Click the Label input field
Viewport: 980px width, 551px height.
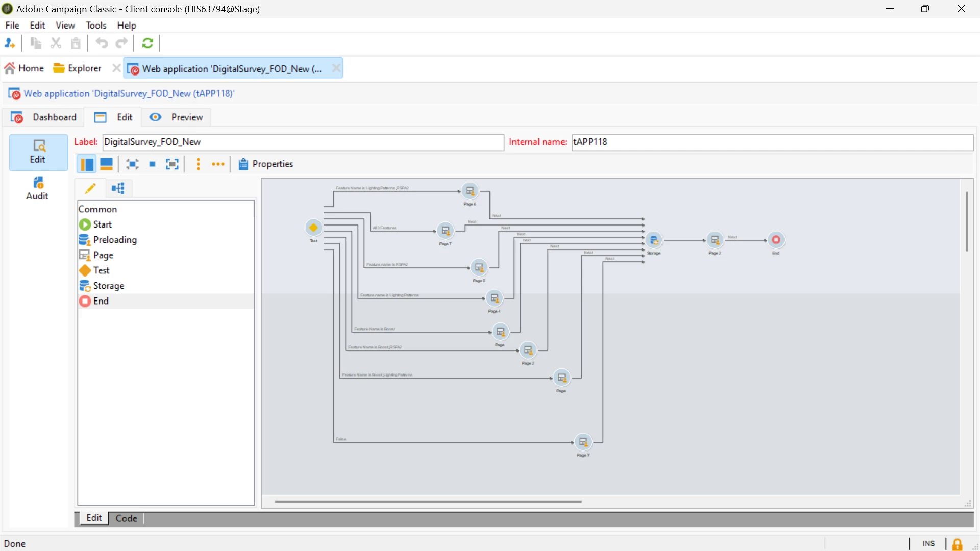click(x=303, y=142)
